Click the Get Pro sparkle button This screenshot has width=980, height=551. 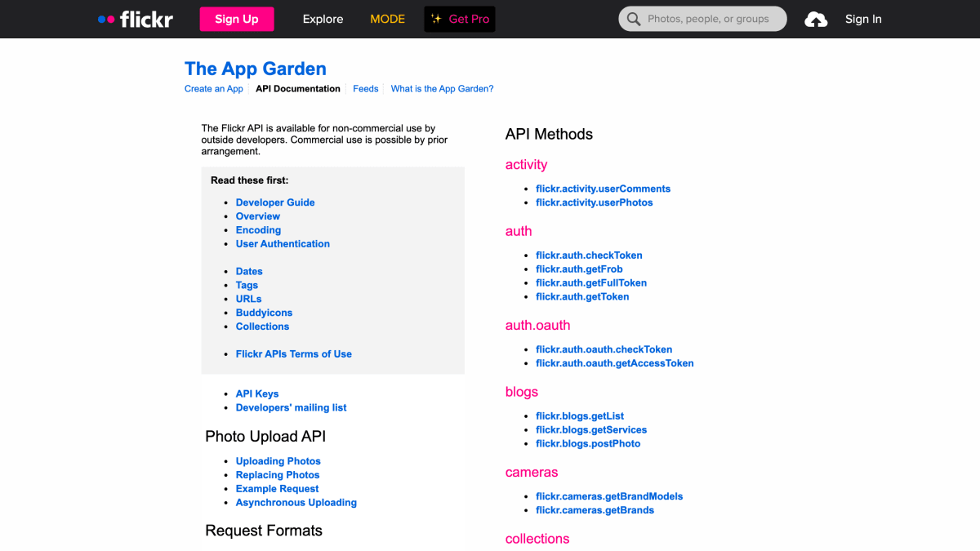pos(460,19)
